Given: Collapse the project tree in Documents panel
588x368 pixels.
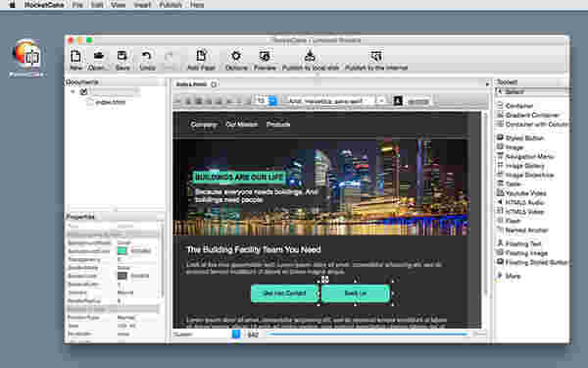Looking at the screenshot, I should [x=73, y=91].
